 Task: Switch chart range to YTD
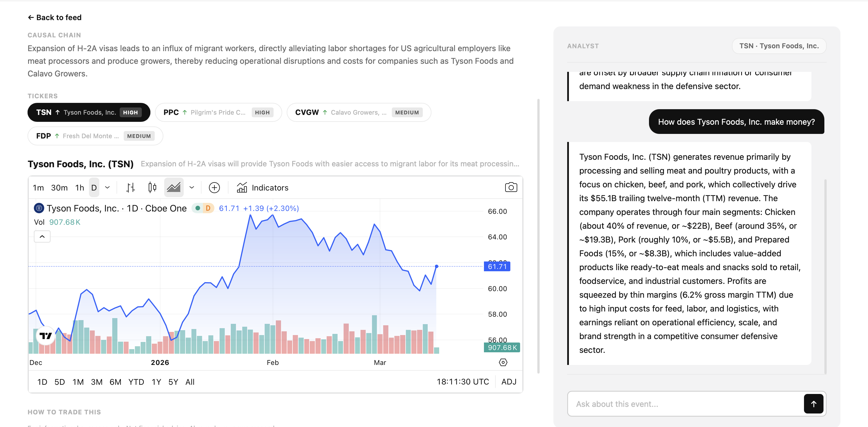pos(136,382)
